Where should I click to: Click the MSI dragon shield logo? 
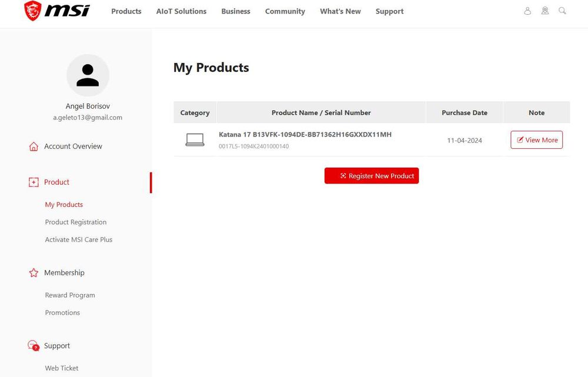click(x=32, y=11)
